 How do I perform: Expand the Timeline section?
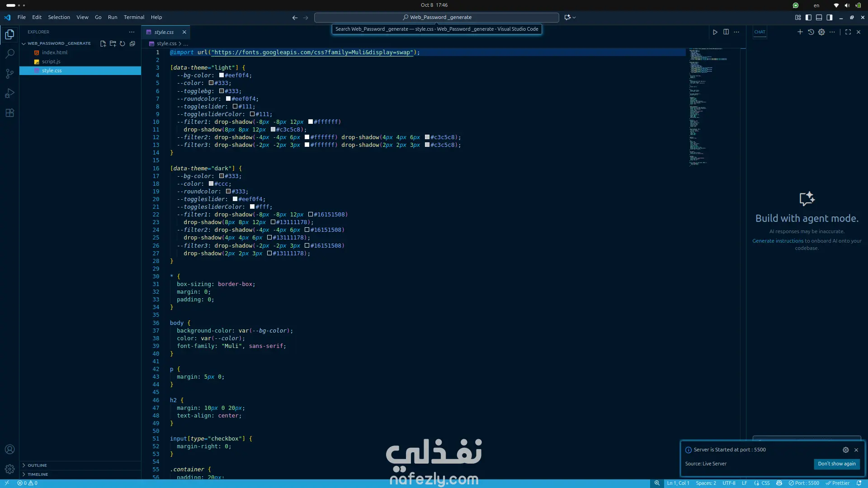[x=38, y=474]
